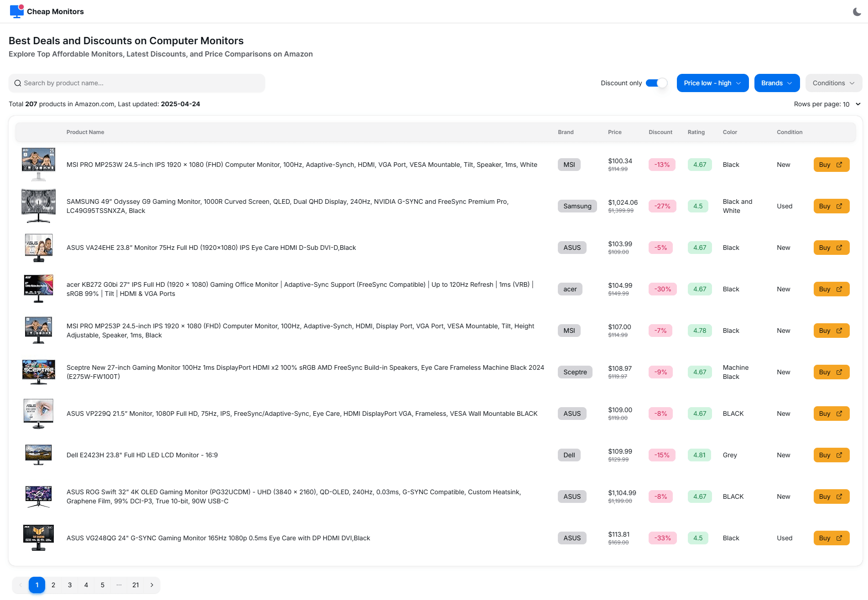This screenshot has height=600, width=868.
Task: Click the -33% discount badge
Action: tap(662, 538)
